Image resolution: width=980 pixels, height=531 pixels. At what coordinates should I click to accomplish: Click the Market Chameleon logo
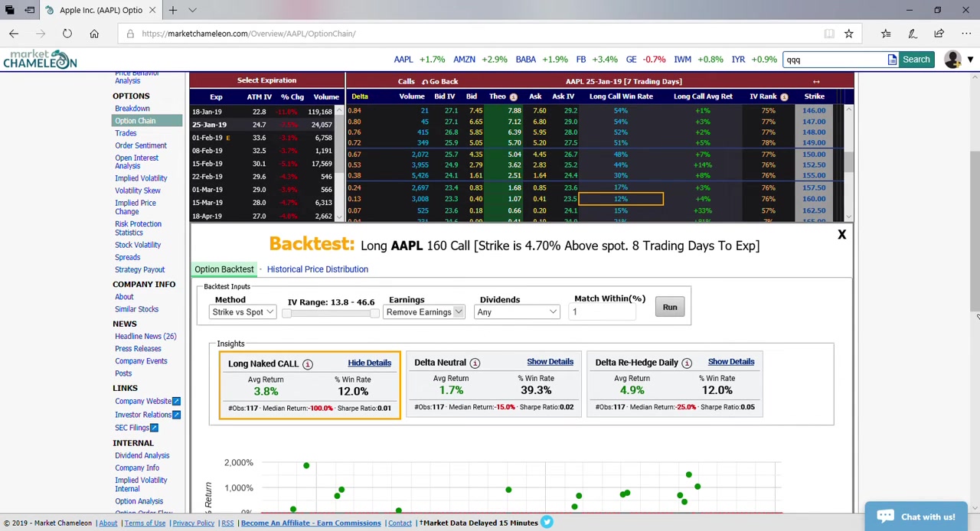(40, 60)
